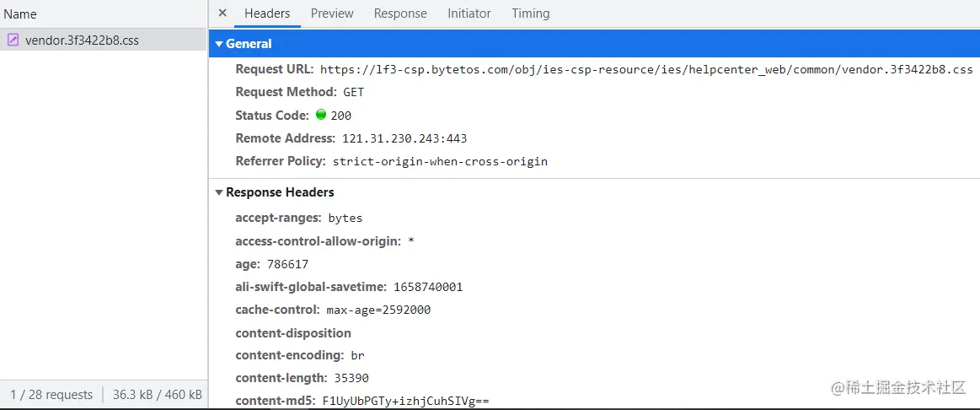Click the CSS file type icon
Screen dimensions: 980x410
[x=13, y=40]
